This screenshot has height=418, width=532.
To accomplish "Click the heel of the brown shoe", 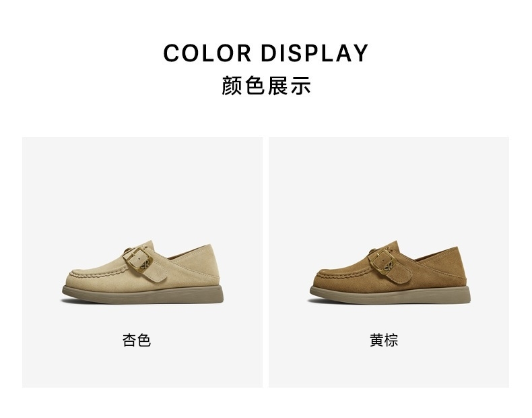I will pos(458,267).
